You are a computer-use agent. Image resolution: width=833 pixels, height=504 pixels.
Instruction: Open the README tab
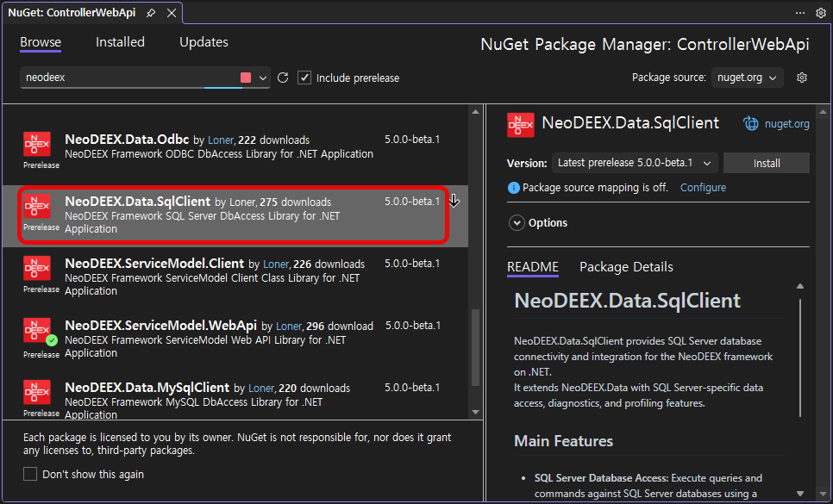point(533,267)
